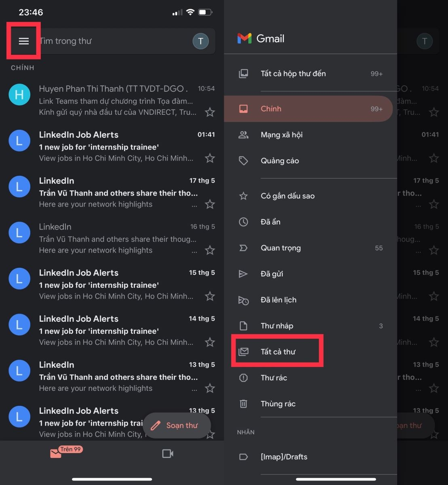Star the LinkedIn Job Alerts email from 01:41
The image size is (448, 485).
[210, 158]
